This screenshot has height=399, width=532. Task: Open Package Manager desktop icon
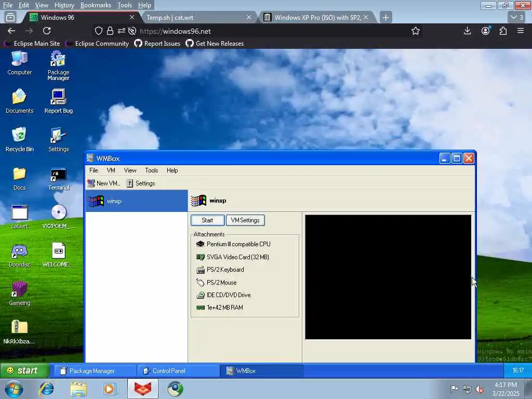[x=58, y=66]
